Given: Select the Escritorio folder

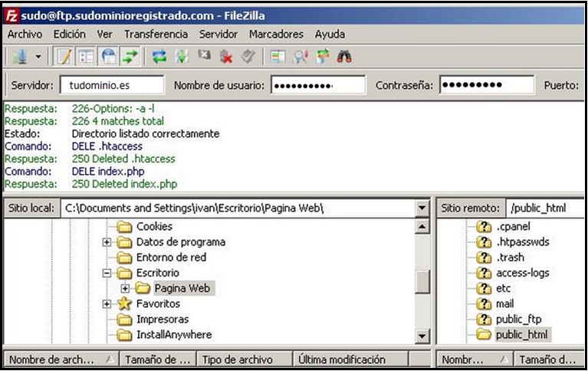Looking at the screenshot, I should tap(157, 273).
